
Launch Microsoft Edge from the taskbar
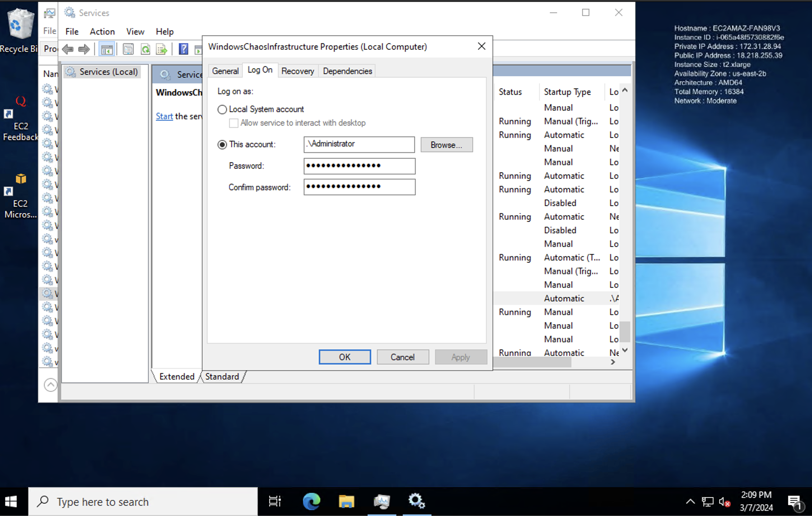point(311,501)
